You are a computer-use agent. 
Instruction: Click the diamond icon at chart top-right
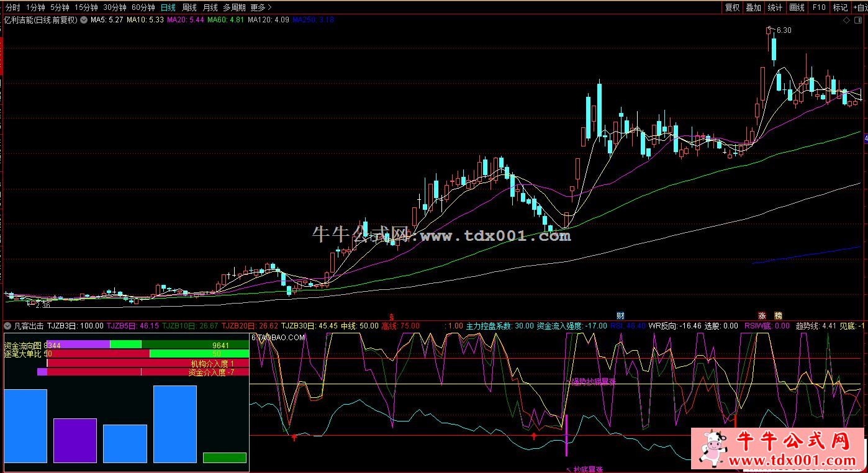[846, 20]
